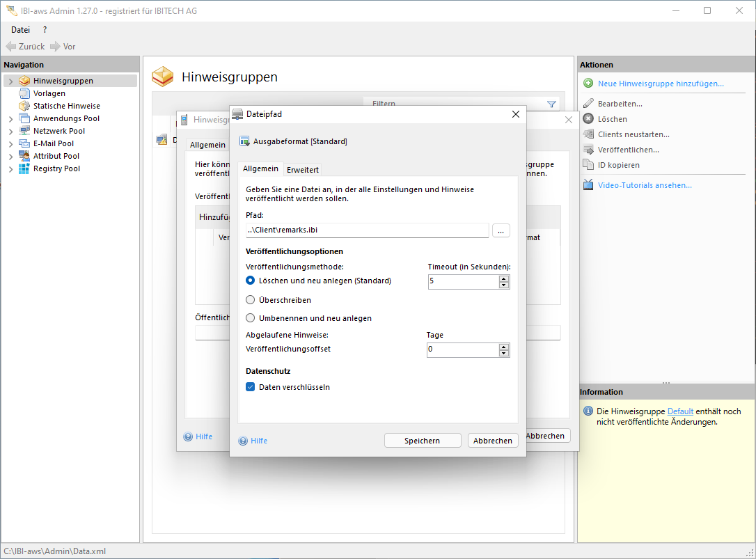Open the Default Hinweisgruppe link
Screen dimensions: 756x559
click(x=680, y=411)
